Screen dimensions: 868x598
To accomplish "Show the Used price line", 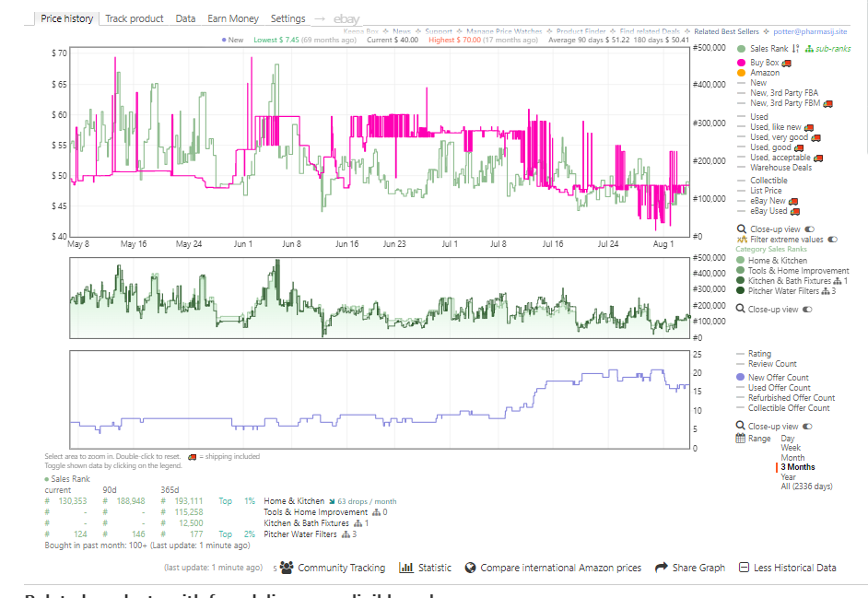I will [x=759, y=117].
